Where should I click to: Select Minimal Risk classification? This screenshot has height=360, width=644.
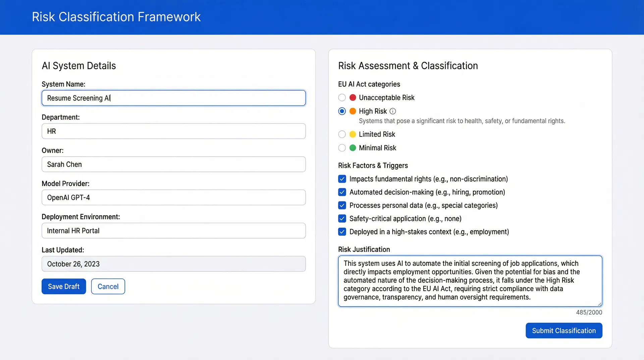click(342, 148)
